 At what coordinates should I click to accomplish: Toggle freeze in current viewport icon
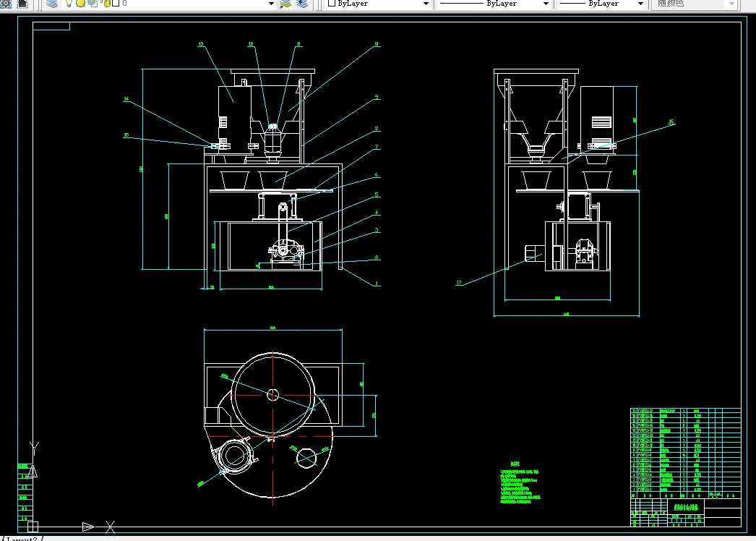pyautogui.click(x=93, y=4)
